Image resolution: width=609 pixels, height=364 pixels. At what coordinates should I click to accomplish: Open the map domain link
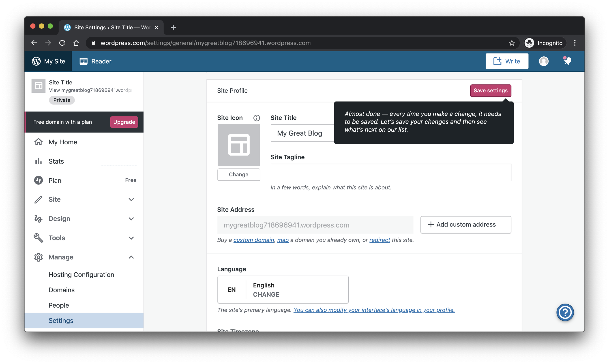283,240
